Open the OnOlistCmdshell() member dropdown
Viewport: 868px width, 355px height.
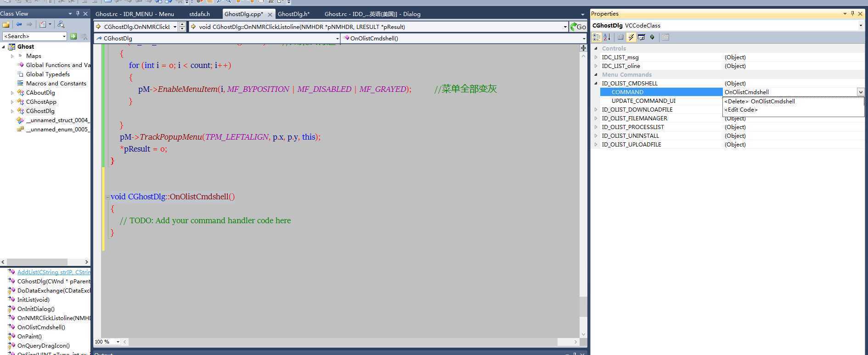tap(584, 39)
